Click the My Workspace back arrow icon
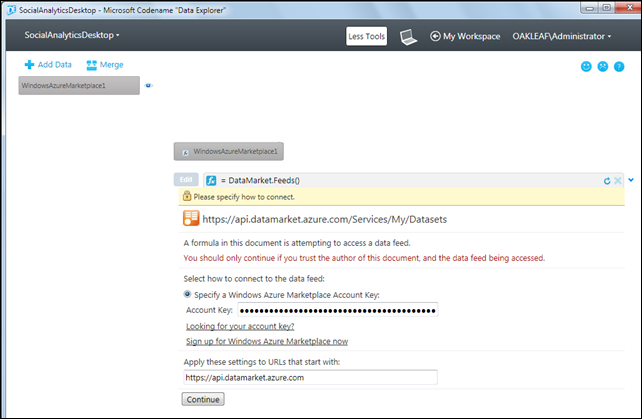This screenshot has width=642, height=419. tap(435, 36)
